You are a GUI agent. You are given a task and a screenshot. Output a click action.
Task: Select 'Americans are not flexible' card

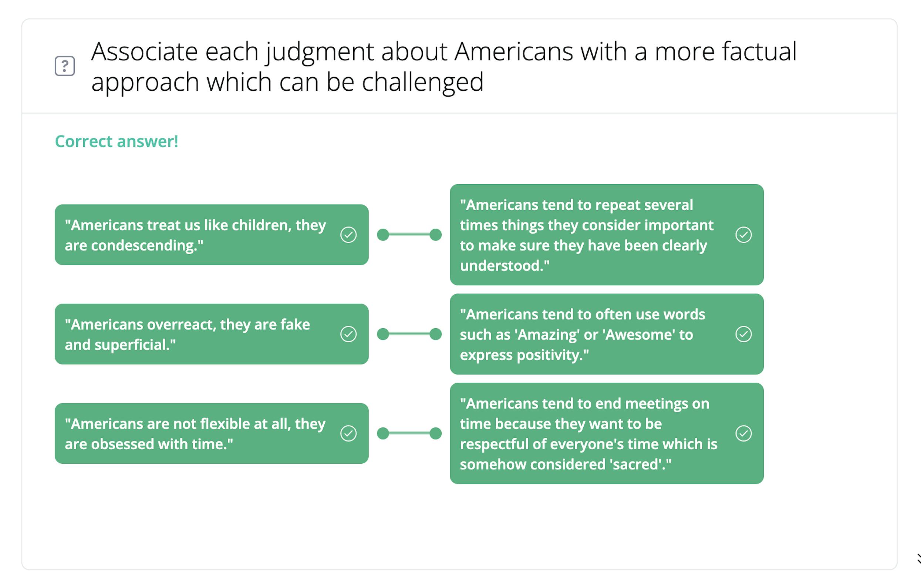[x=212, y=433]
